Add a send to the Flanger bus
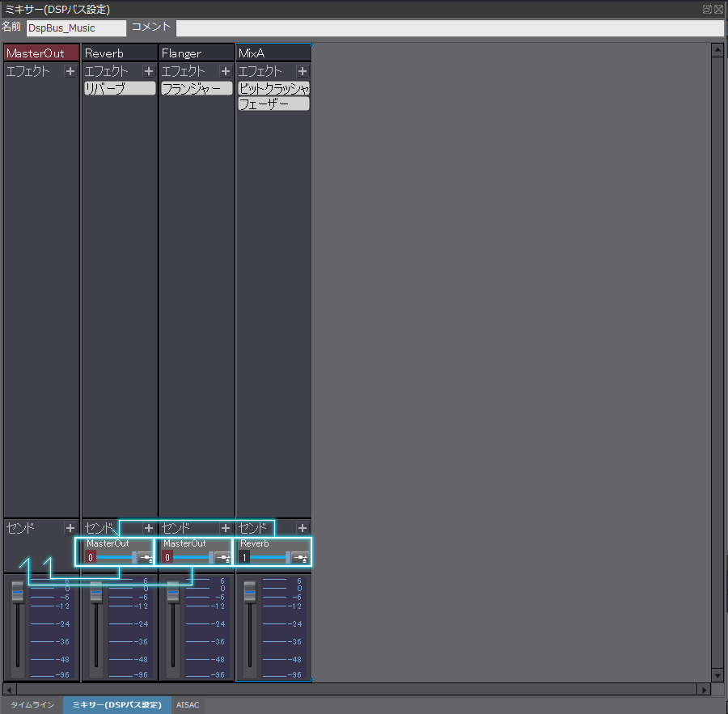The width and height of the screenshot is (728, 714). point(226,528)
